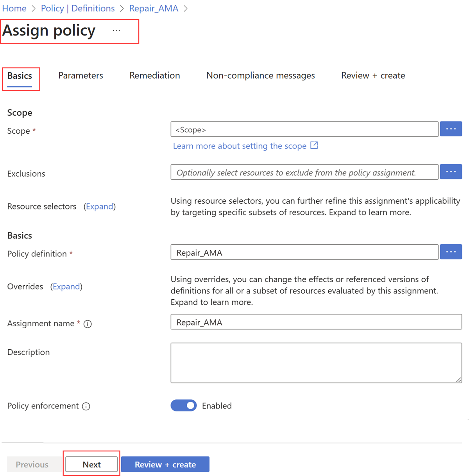Open the Policy definition picker ellipsis button

(451, 252)
